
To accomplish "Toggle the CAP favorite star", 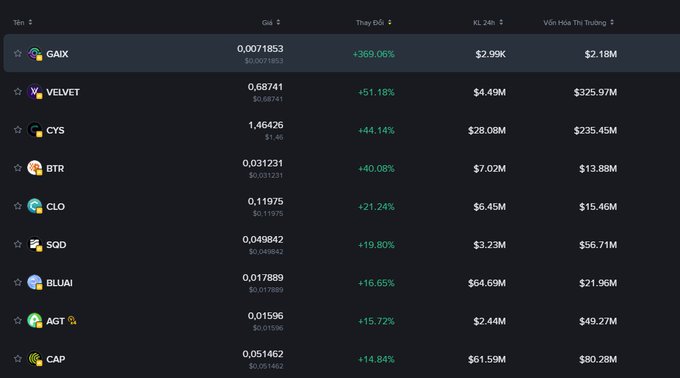I will click(x=17, y=359).
